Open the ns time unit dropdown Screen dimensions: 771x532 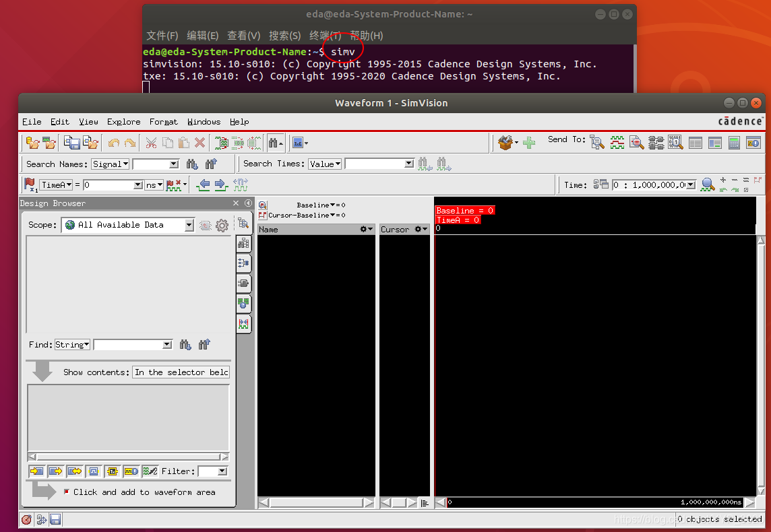coord(154,185)
